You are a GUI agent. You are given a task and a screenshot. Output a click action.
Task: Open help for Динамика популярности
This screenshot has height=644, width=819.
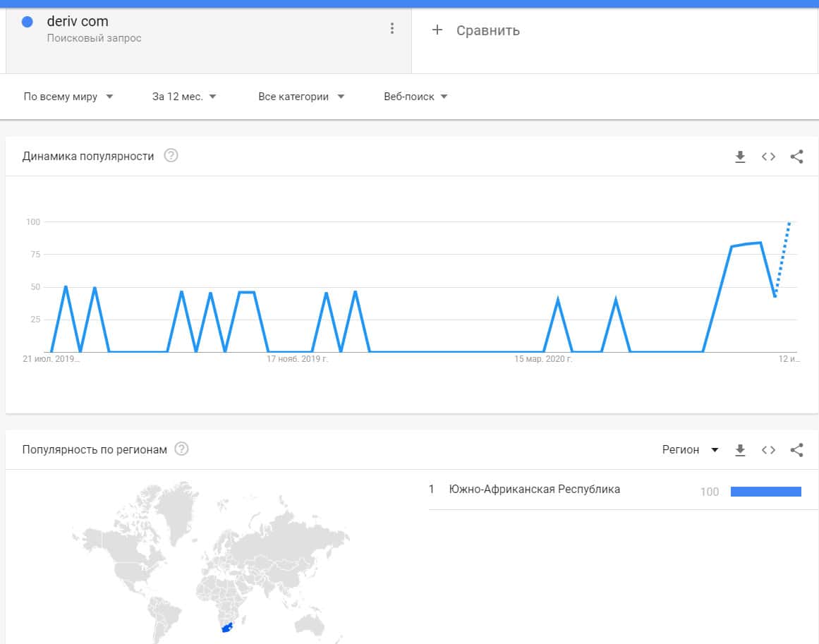(171, 156)
